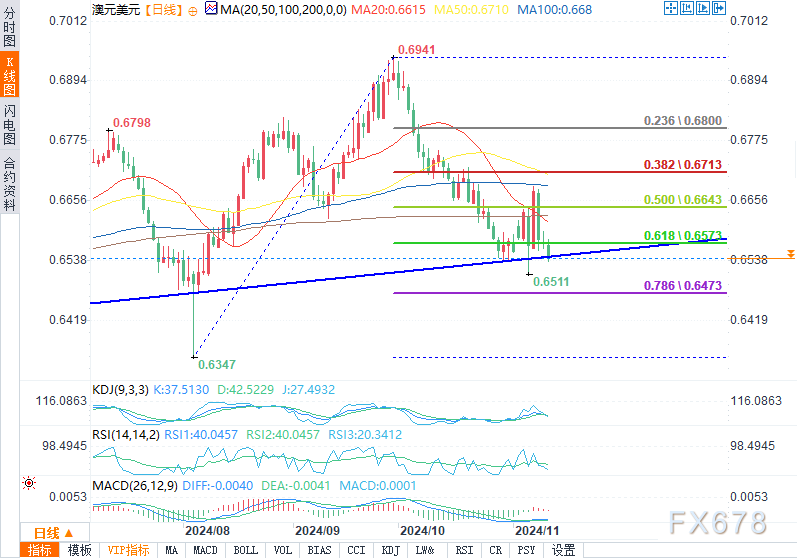Click the MA(20,50,100,200,0,0) parameters label
797x558 pixels.
[x=284, y=9]
